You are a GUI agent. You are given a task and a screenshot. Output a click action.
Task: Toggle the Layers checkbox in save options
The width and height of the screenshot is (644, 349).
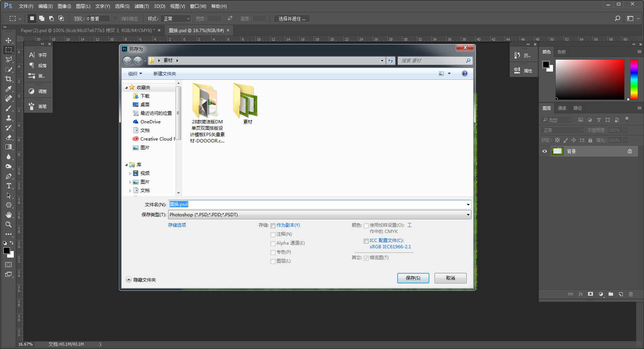pyautogui.click(x=273, y=261)
